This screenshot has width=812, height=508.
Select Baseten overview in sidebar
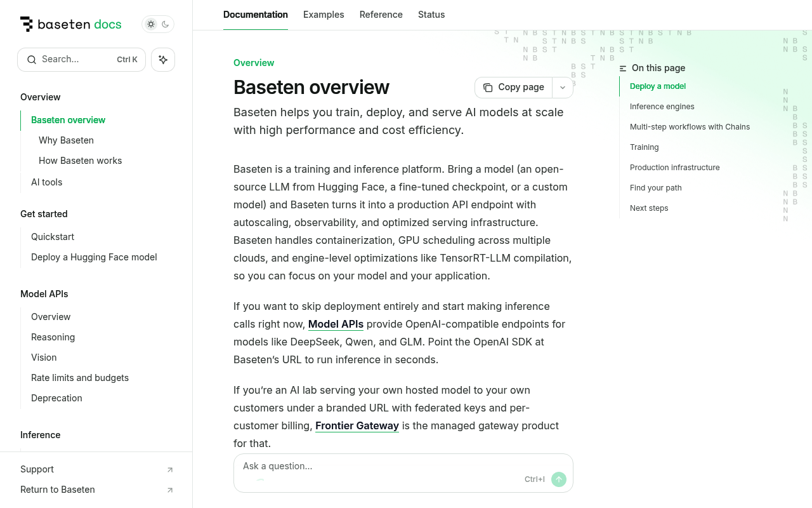coord(69,120)
